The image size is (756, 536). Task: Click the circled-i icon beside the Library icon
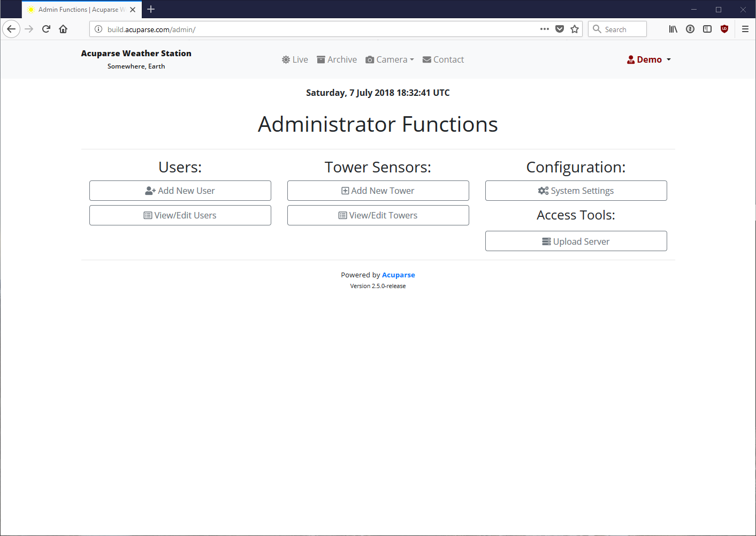pyautogui.click(x=690, y=29)
